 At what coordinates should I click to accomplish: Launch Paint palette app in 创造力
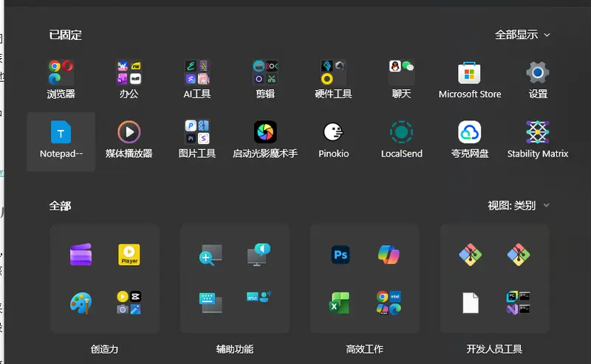point(81,303)
